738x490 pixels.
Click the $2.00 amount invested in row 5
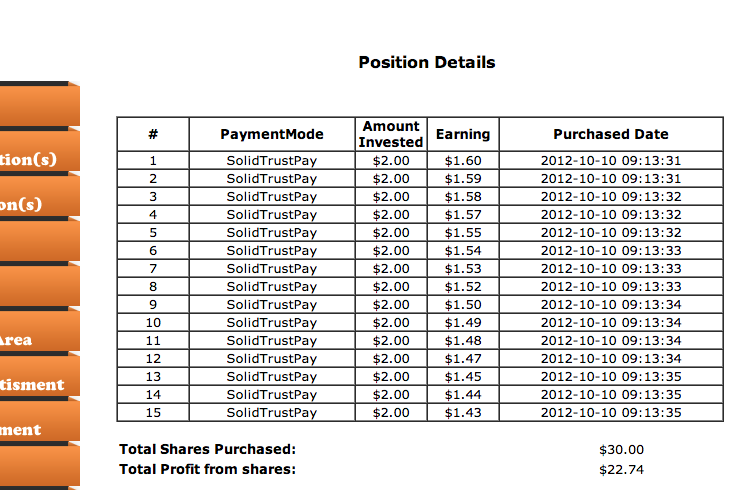(391, 232)
